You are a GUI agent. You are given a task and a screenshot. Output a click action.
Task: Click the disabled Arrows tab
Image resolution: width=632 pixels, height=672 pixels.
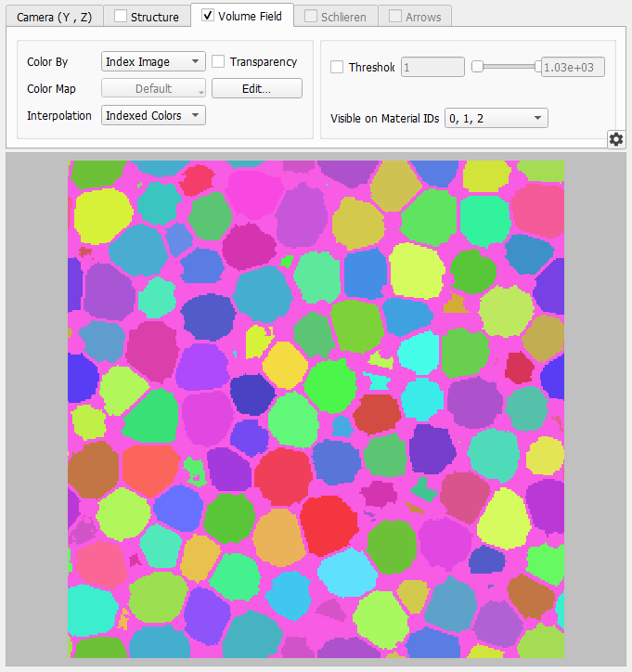(x=415, y=17)
